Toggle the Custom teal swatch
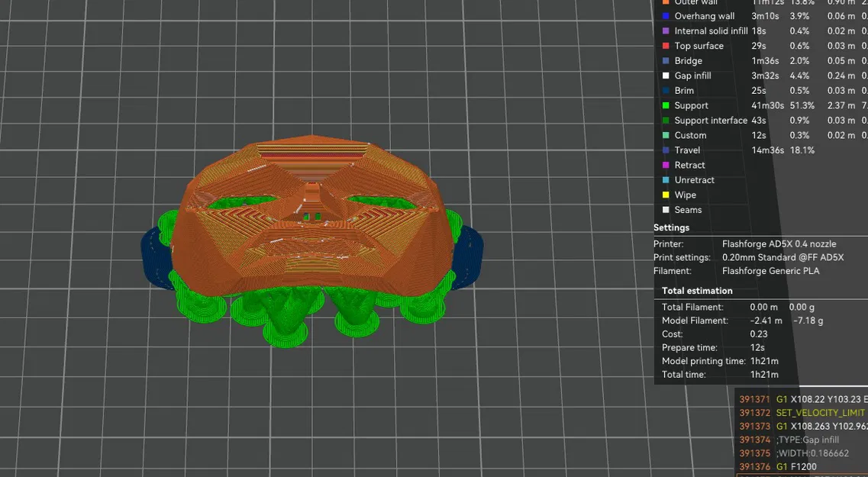Image resolution: width=868 pixels, height=477 pixels. coord(666,136)
